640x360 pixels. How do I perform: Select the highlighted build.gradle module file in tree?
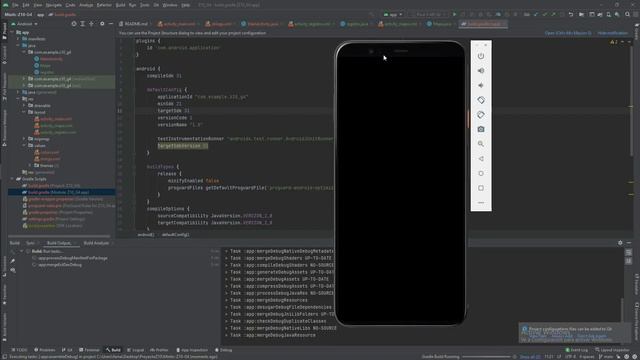tap(61, 192)
